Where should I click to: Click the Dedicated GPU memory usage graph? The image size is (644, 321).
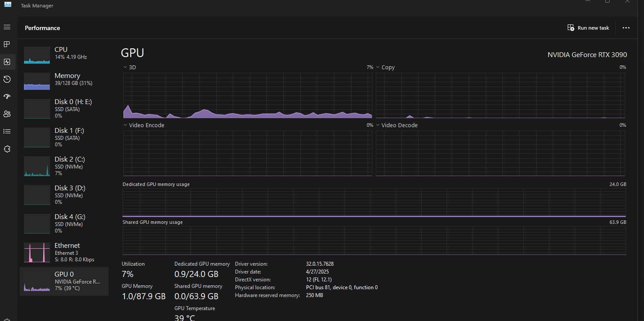coord(374,203)
